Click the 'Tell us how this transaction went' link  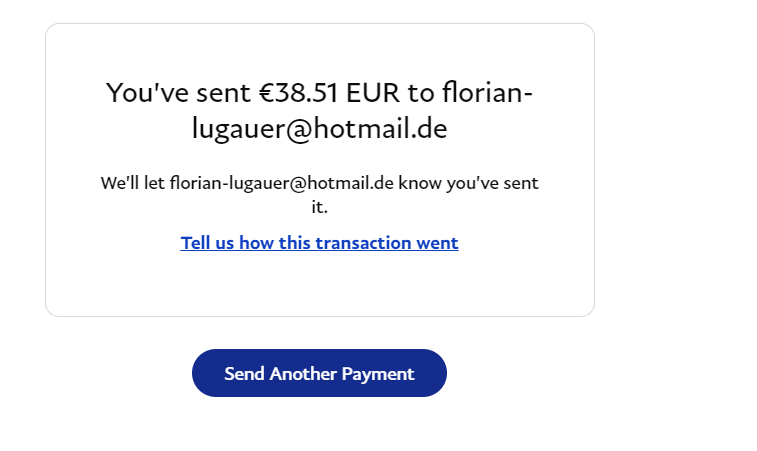pos(319,243)
